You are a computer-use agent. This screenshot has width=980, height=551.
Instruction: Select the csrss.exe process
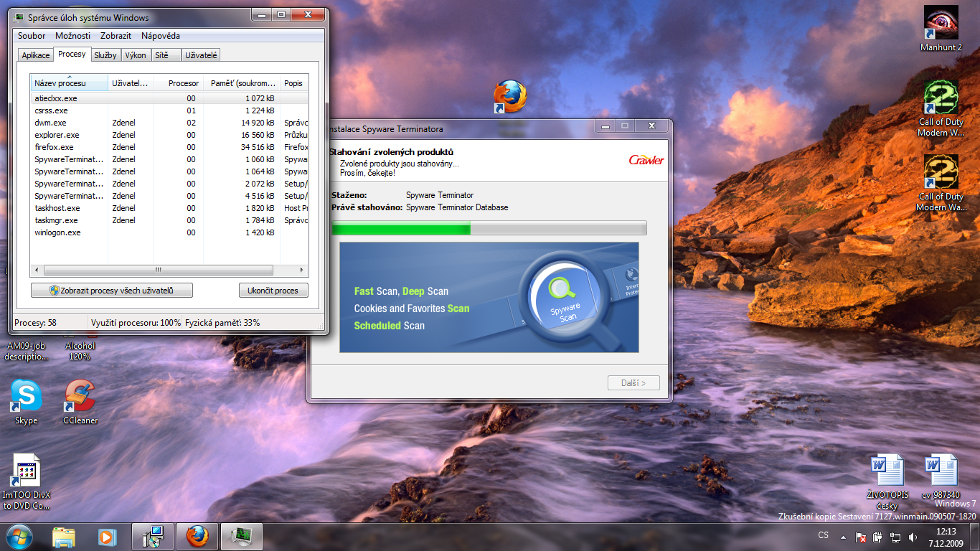pyautogui.click(x=169, y=110)
